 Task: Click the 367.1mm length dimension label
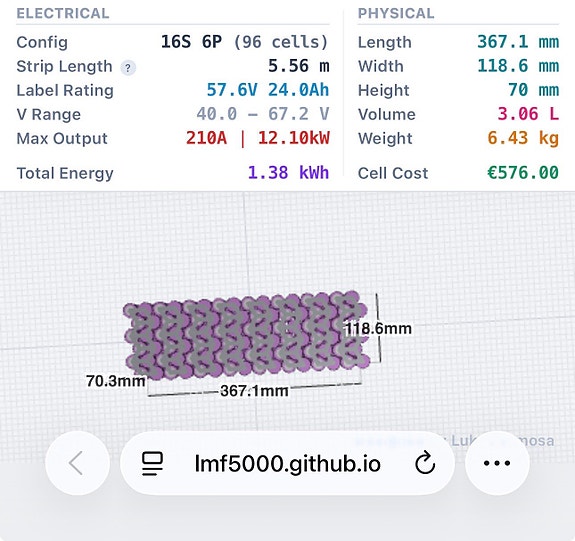pyautogui.click(x=254, y=391)
